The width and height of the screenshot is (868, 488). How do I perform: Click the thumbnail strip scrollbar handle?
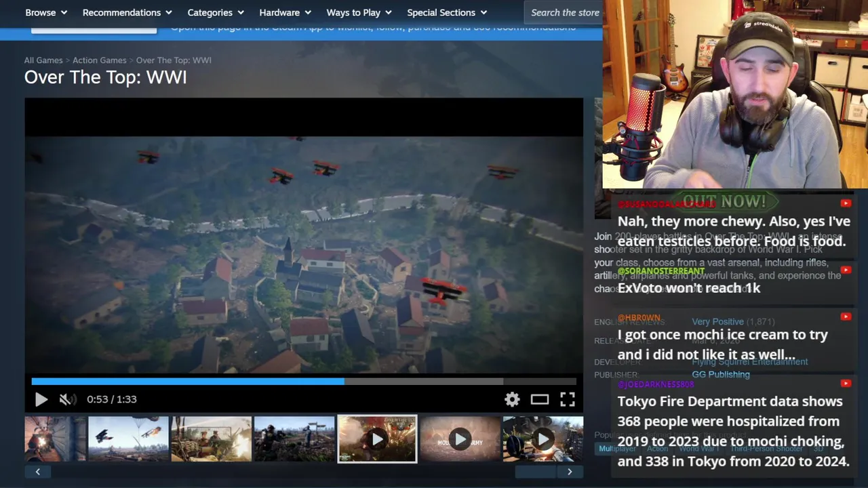[x=536, y=472]
